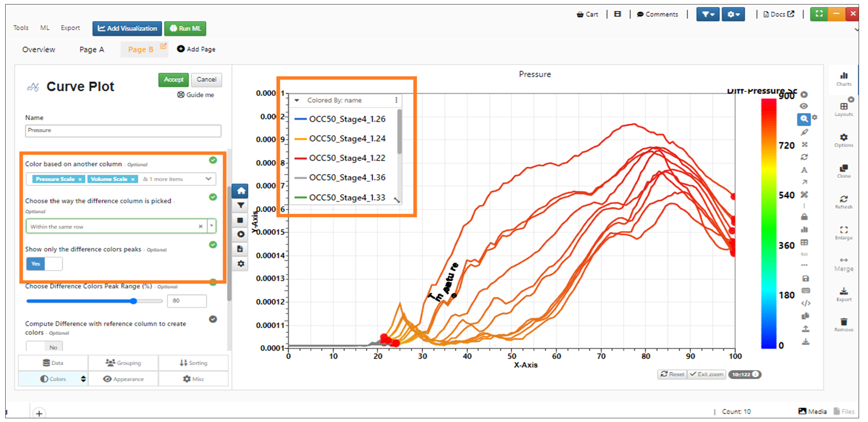Open the Layouts sidebar icon
This screenshot has height=422, width=868.
pos(844,110)
